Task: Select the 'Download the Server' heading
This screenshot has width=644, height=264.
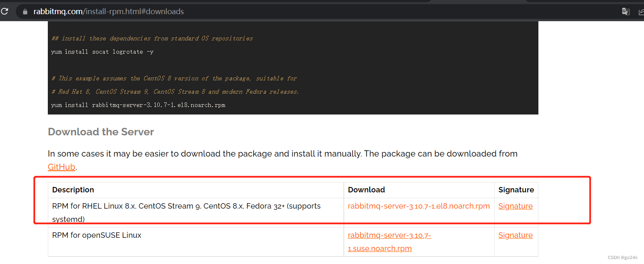Action: pyautogui.click(x=101, y=132)
